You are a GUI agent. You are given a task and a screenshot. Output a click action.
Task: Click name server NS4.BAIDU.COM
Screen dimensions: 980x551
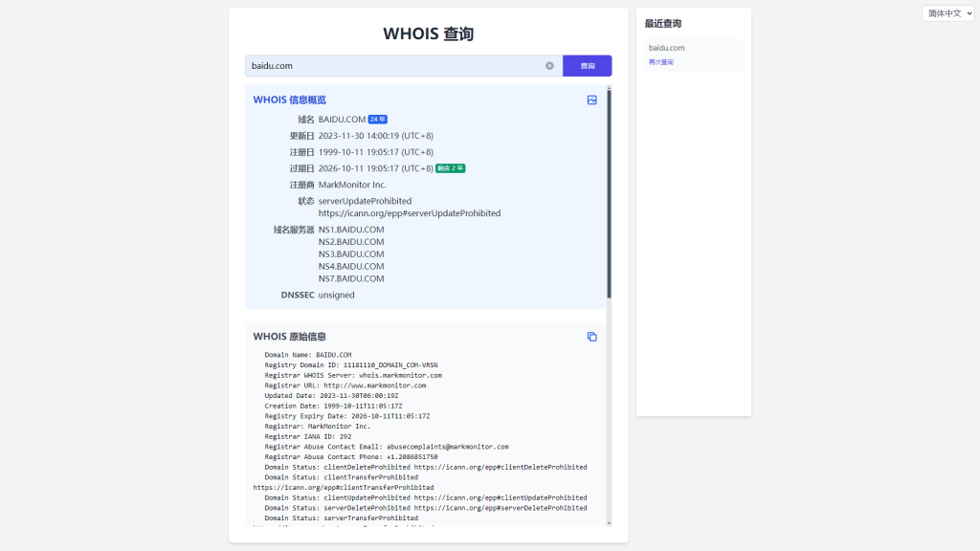(351, 266)
